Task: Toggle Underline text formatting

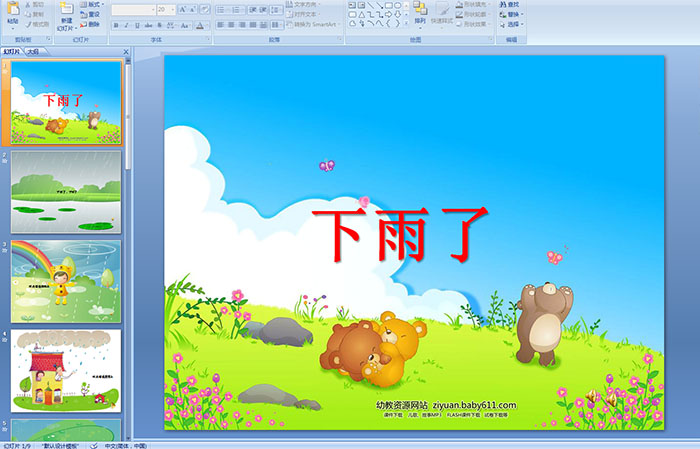Action: click(138, 25)
